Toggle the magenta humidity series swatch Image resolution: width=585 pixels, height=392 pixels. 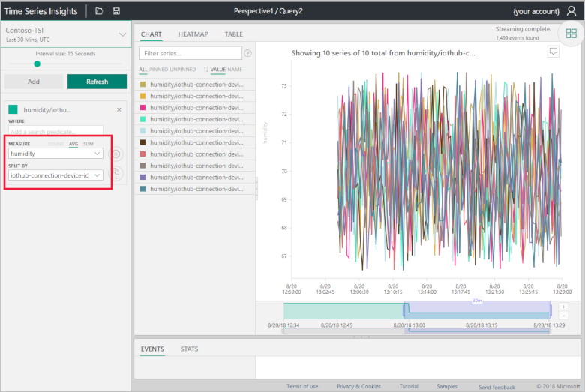[x=142, y=107]
